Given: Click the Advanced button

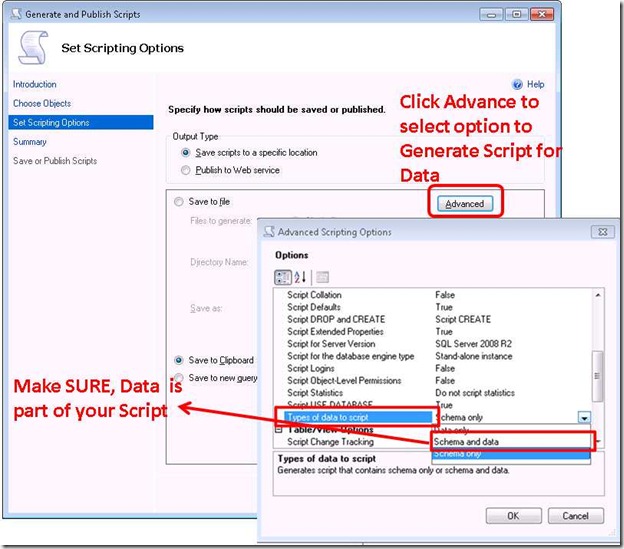Looking at the screenshot, I should (465, 204).
